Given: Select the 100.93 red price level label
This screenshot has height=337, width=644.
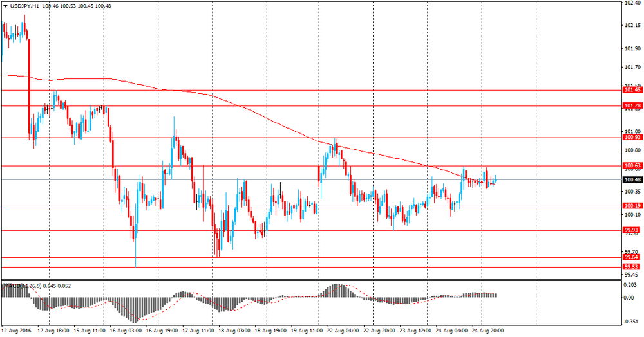Looking at the screenshot, I should click(632, 138).
